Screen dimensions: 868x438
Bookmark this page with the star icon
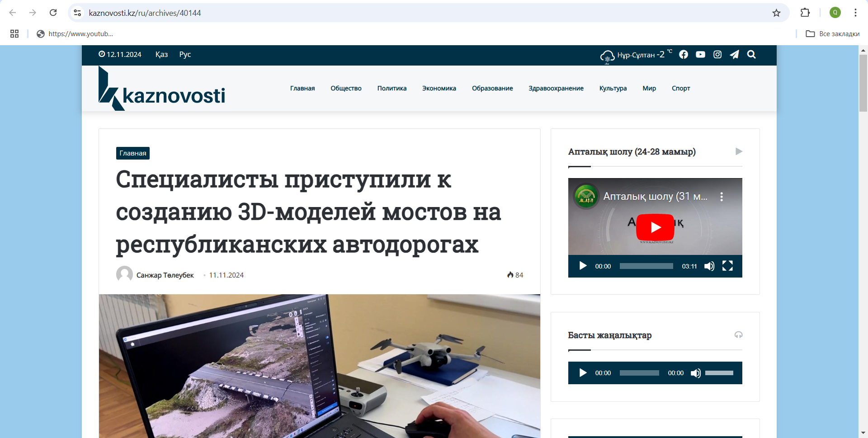[776, 13]
